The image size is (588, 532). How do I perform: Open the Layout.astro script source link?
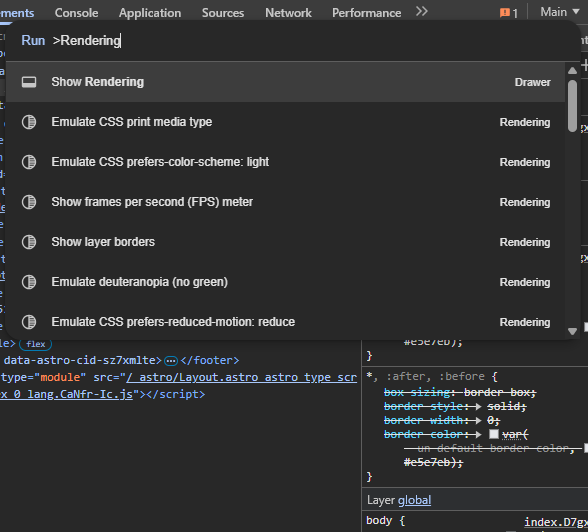pos(242,377)
